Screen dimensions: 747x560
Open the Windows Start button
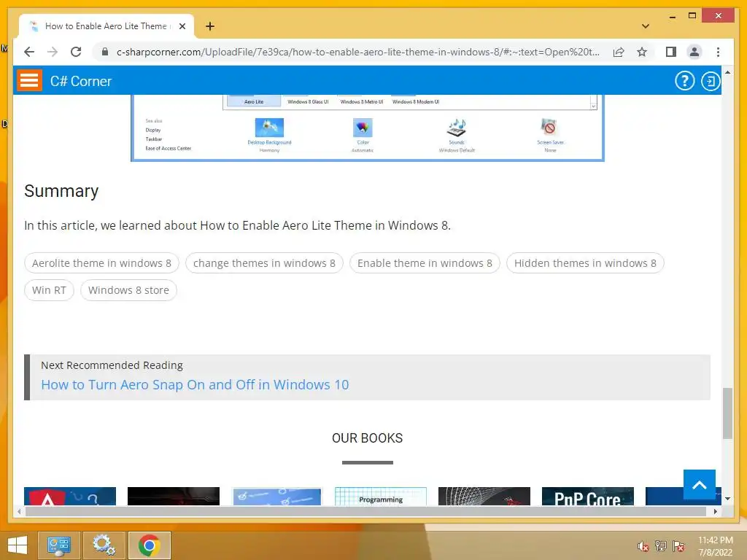click(x=18, y=545)
